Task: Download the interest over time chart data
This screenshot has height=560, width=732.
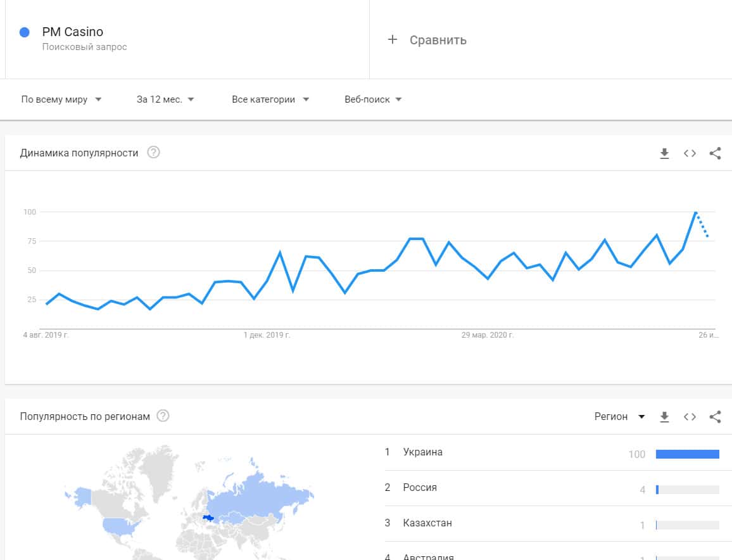Action: point(664,153)
